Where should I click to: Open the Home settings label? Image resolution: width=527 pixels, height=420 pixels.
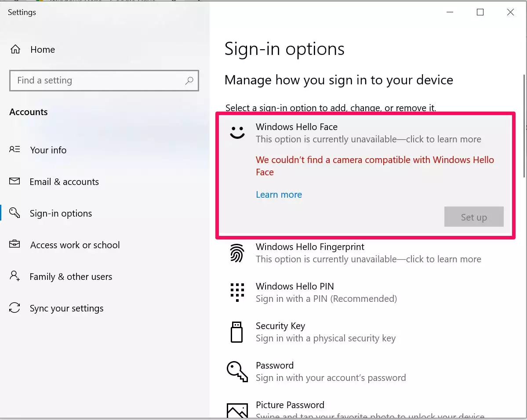pyautogui.click(x=43, y=49)
